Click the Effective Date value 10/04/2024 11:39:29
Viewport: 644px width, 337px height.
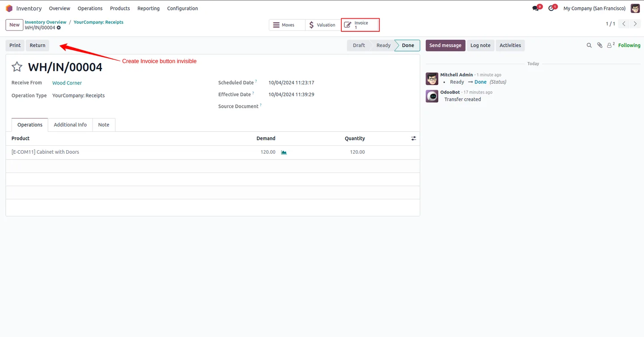tap(291, 95)
